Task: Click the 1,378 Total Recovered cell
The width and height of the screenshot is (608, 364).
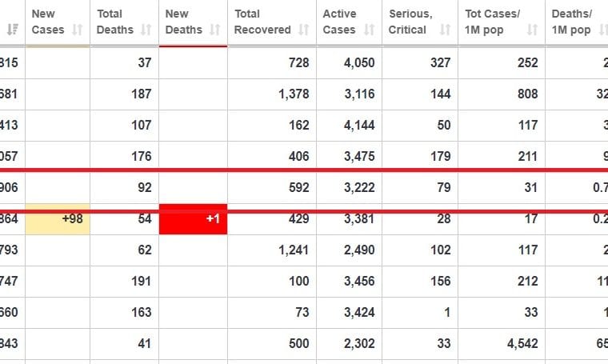Action: (x=272, y=94)
